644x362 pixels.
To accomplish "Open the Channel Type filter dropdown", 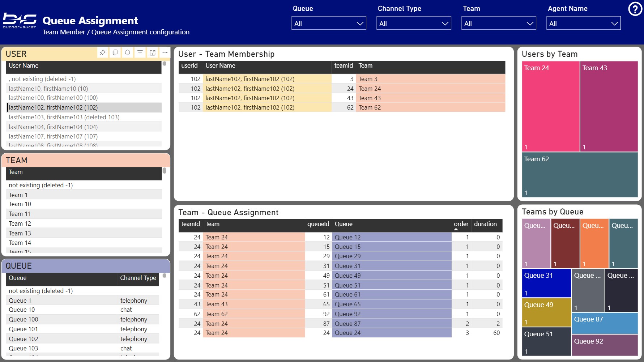I will click(x=414, y=24).
